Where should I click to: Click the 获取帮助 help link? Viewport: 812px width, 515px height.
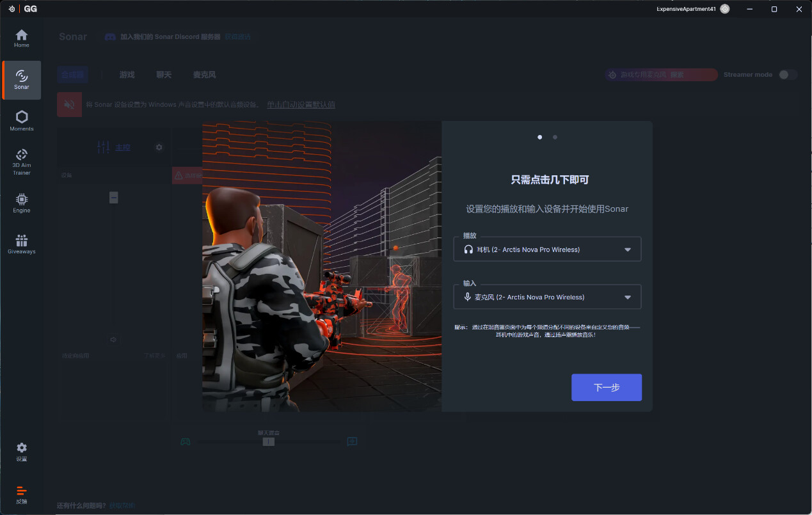point(122,506)
